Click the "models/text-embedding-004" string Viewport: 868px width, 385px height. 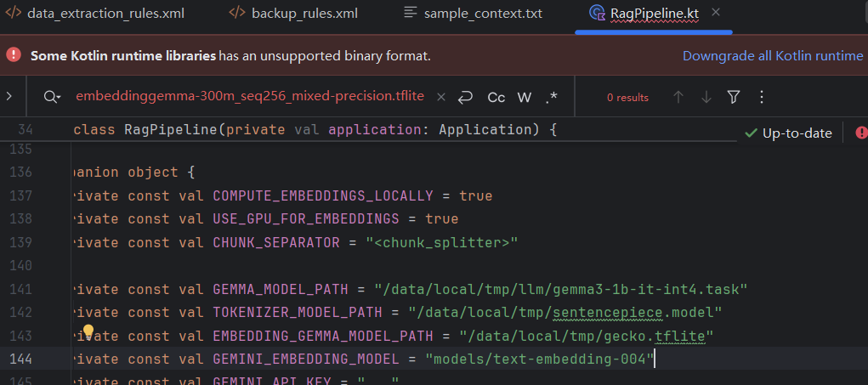coord(540,359)
